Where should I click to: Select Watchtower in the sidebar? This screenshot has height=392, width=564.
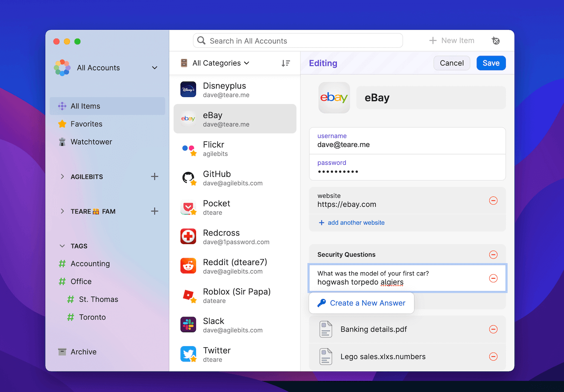[91, 142]
